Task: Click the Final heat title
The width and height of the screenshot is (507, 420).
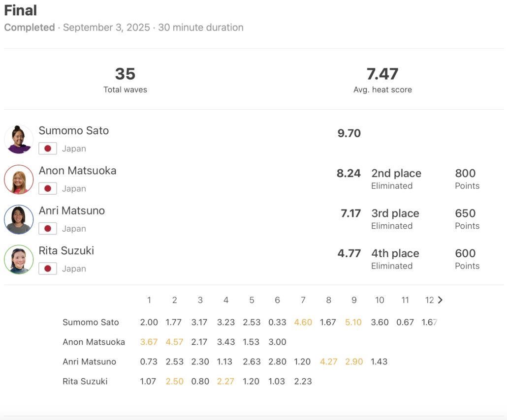Action: click(x=21, y=10)
